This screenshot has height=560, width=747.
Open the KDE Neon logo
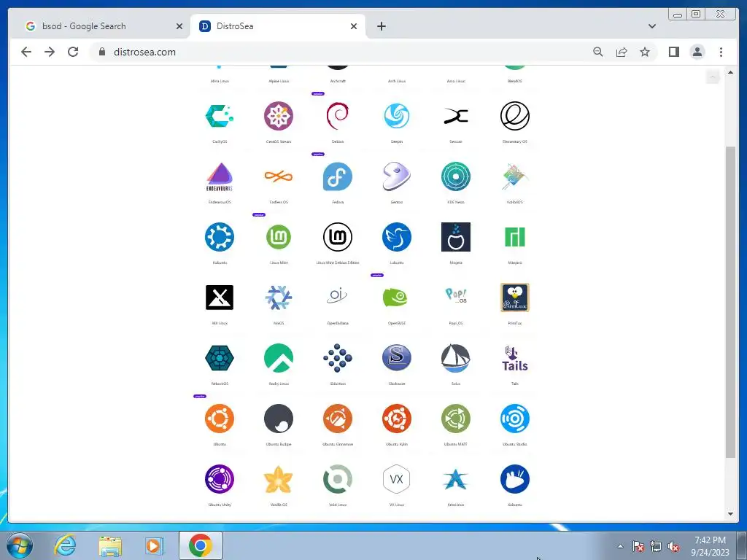tap(456, 176)
